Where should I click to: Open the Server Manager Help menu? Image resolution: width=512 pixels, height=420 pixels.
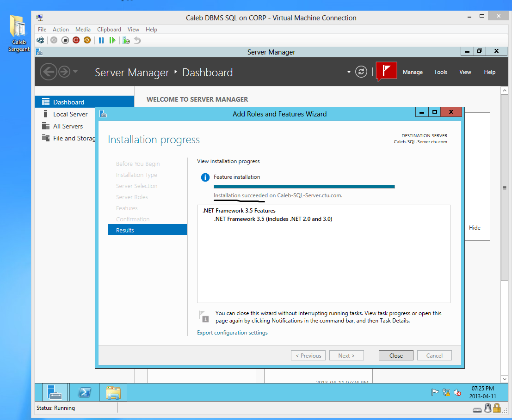click(489, 72)
